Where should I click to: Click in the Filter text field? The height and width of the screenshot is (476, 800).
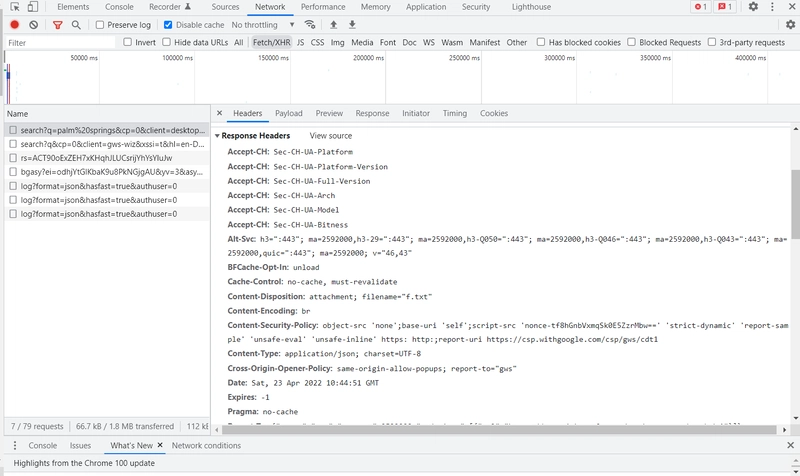pyautogui.click(x=61, y=43)
